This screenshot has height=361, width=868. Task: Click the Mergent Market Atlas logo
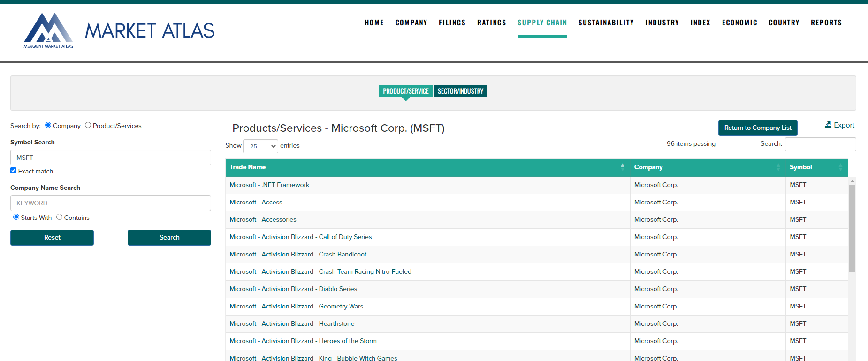pos(119,30)
